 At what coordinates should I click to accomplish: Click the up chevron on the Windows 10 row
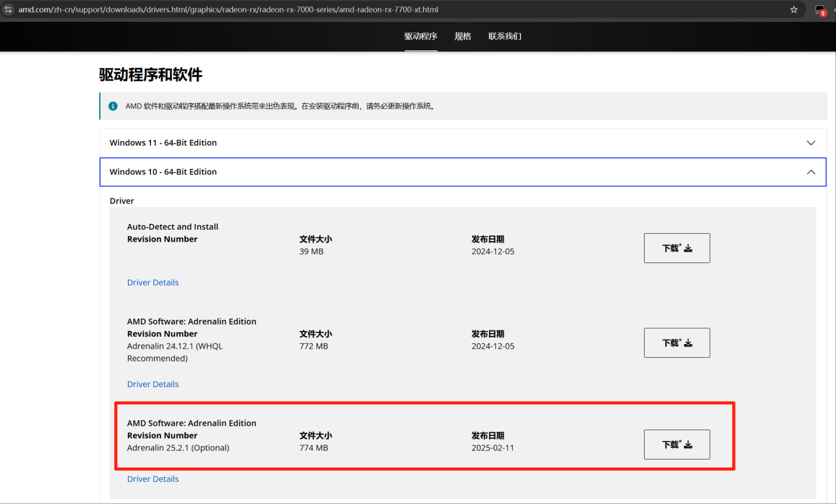(811, 172)
